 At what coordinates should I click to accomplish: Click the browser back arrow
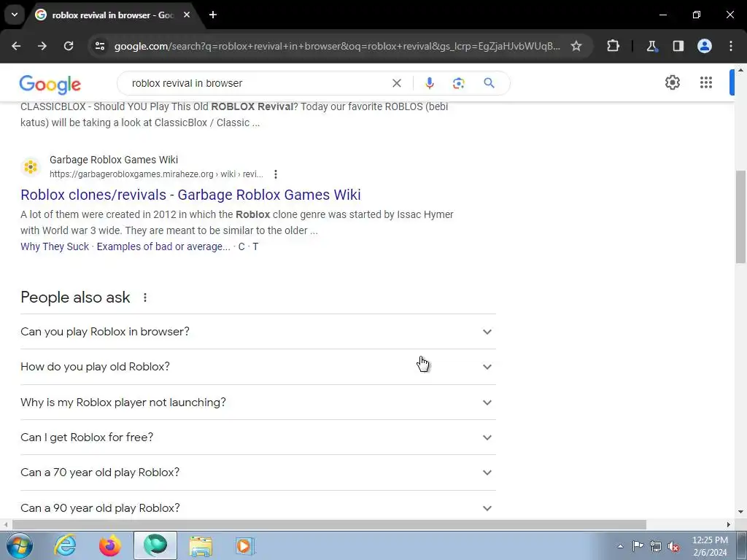pyautogui.click(x=16, y=46)
